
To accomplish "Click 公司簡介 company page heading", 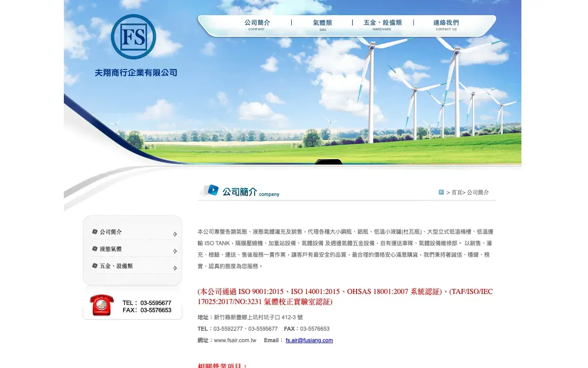I will click(251, 192).
